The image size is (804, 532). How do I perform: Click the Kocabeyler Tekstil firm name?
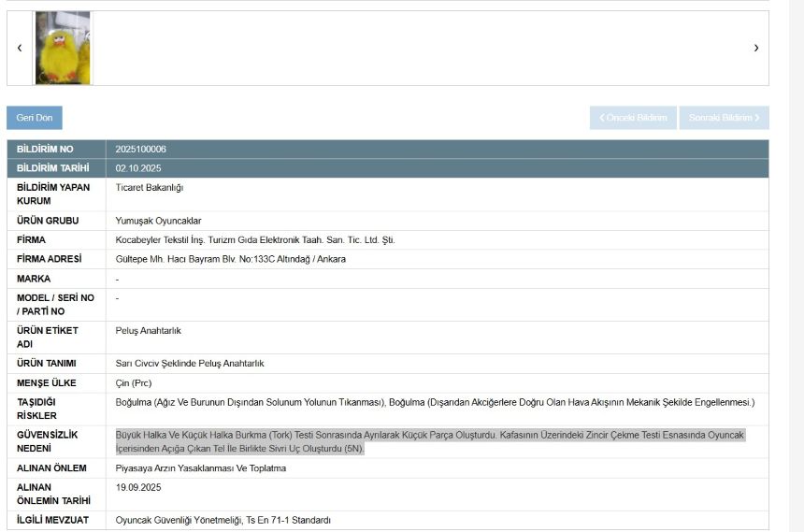pyautogui.click(x=254, y=240)
